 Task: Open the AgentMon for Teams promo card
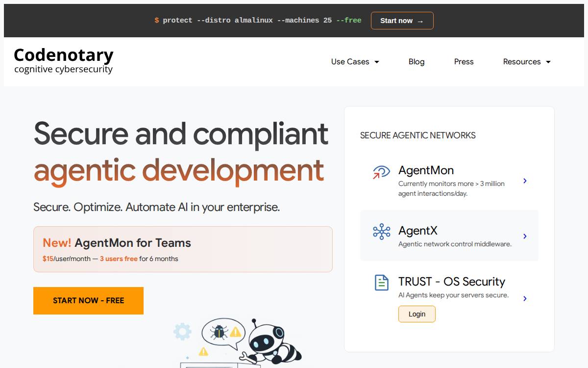pos(183,249)
